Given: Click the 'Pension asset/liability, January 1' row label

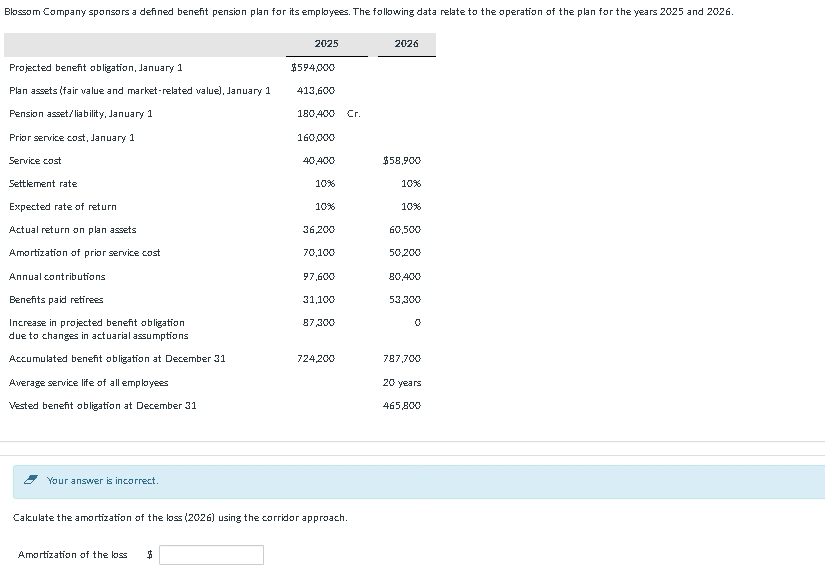Looking at the screenshot, I should point(81,114).
